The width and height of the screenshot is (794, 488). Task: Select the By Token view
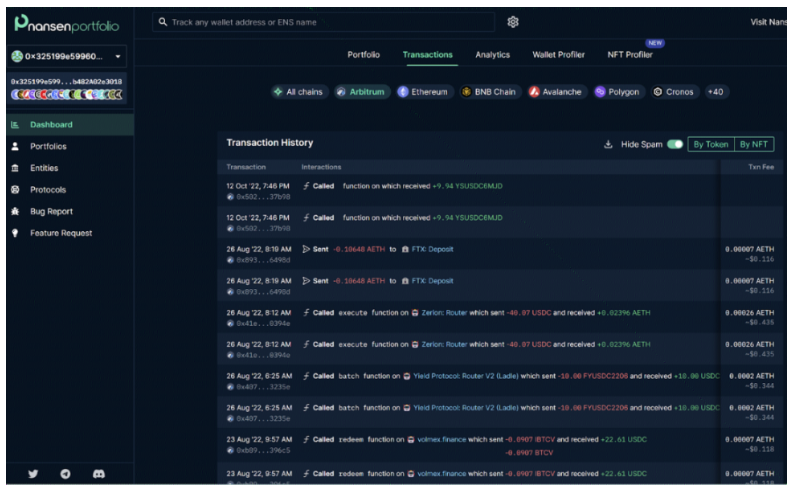click(x=710, y=144)
